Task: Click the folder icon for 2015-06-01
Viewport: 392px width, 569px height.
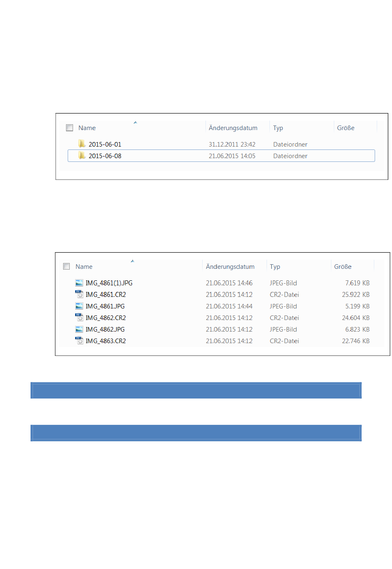Action: click(x=82, y=144)
